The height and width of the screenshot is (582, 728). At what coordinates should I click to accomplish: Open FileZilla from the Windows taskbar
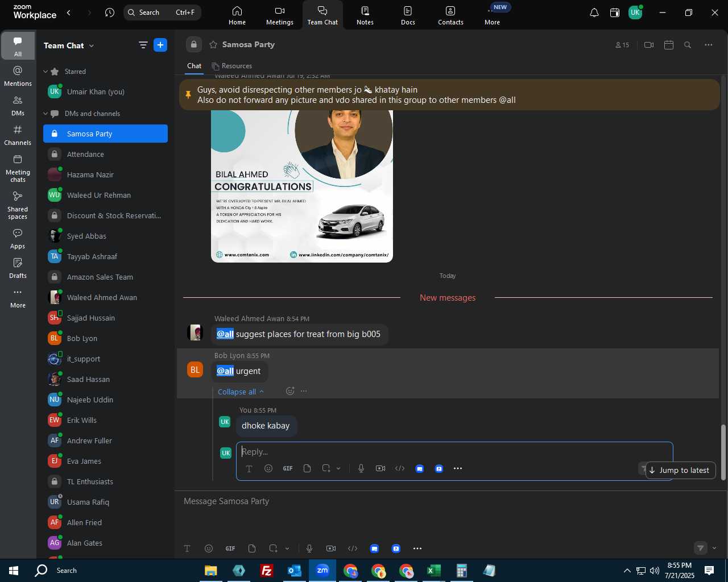[x=266, y=571]
